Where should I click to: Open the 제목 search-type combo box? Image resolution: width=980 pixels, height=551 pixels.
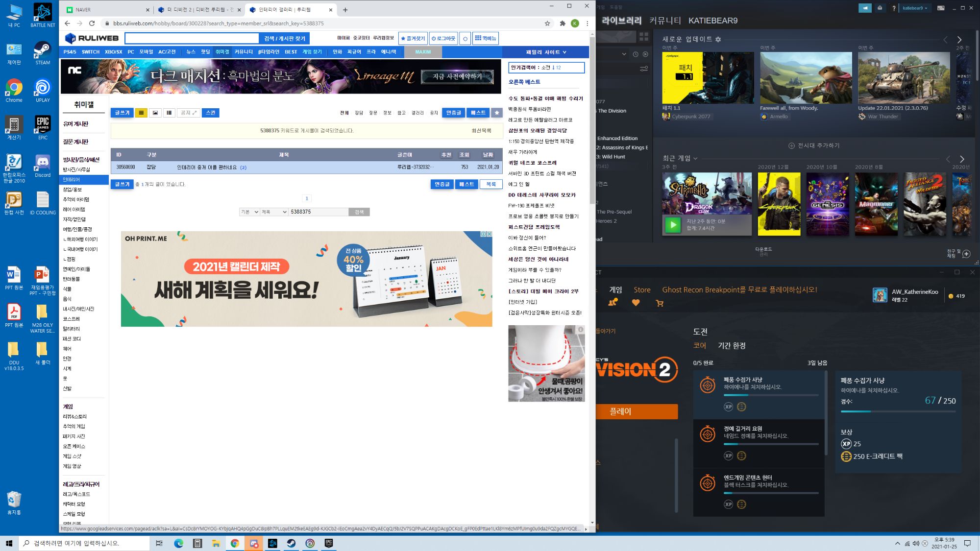point(274,212)
